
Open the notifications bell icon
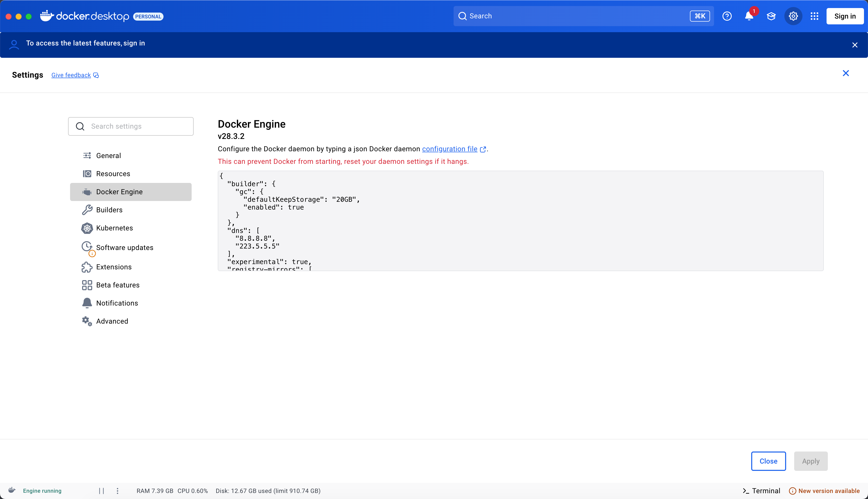coord(749,16)
